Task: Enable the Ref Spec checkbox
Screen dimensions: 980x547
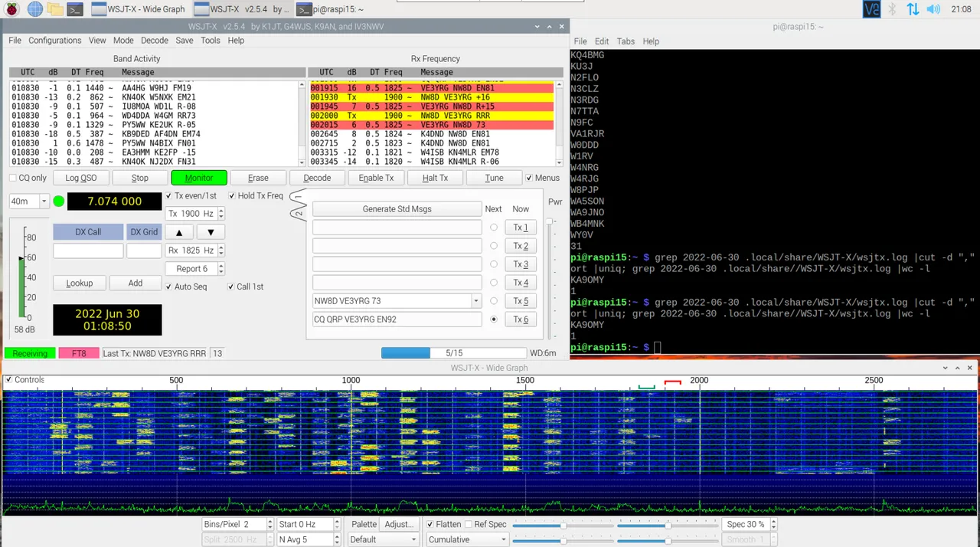Action: coord(467,525)
